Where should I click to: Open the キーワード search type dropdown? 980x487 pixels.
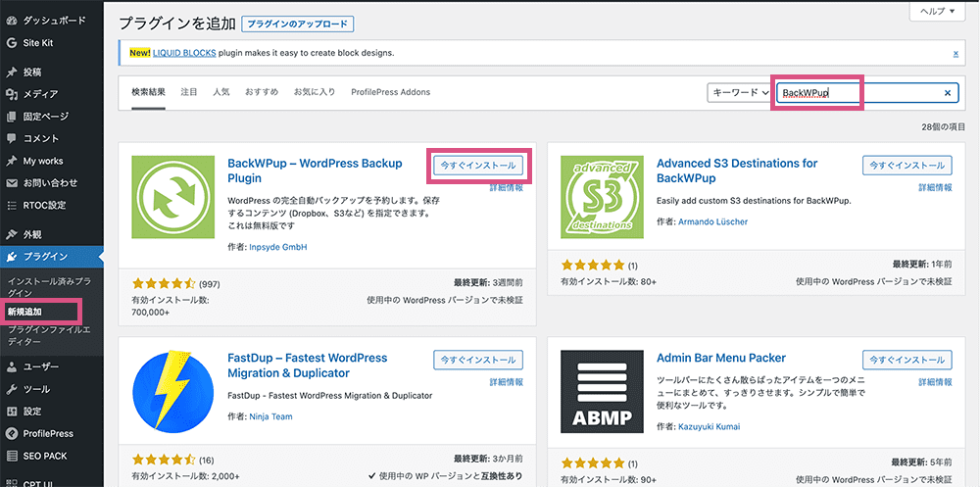(x=740, y=93)
